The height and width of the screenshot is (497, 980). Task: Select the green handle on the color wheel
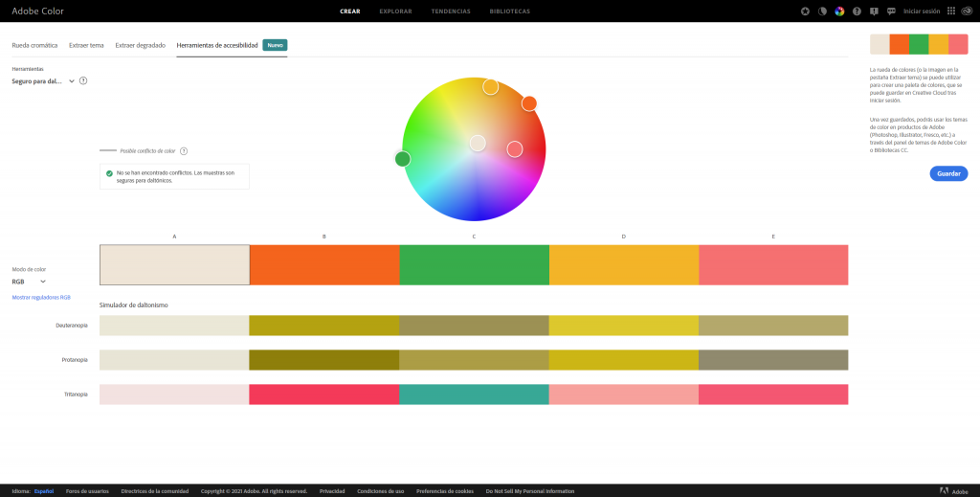[403, 159]
